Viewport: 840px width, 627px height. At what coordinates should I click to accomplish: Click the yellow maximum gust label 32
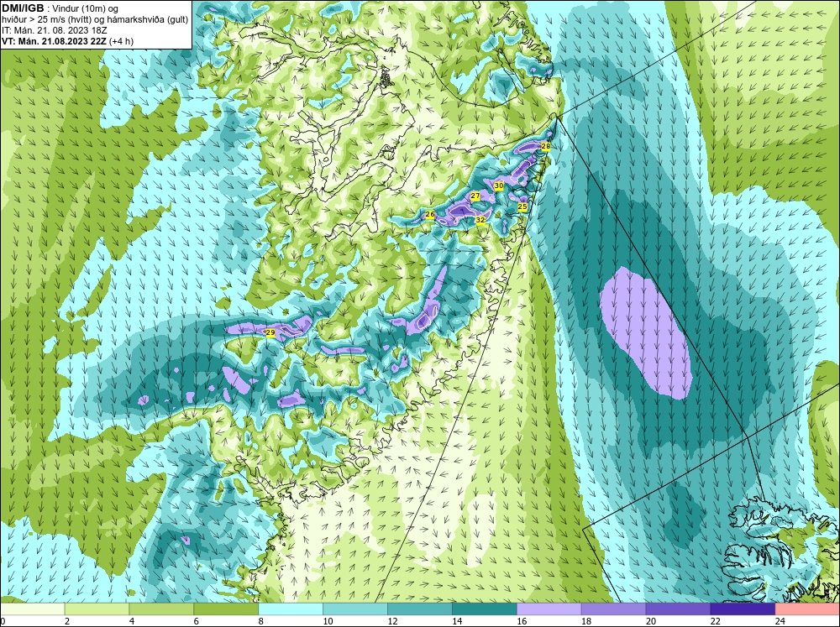[x=480, y=220]
